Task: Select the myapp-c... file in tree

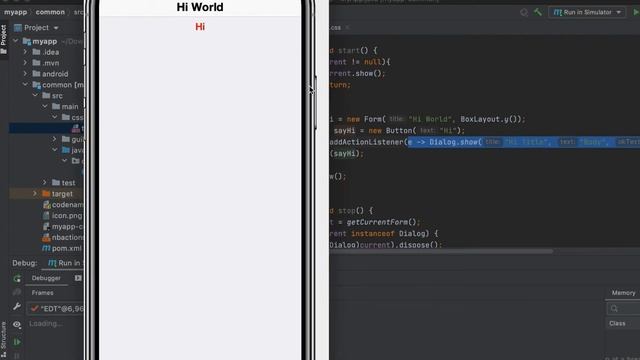Action: (63, 227)
